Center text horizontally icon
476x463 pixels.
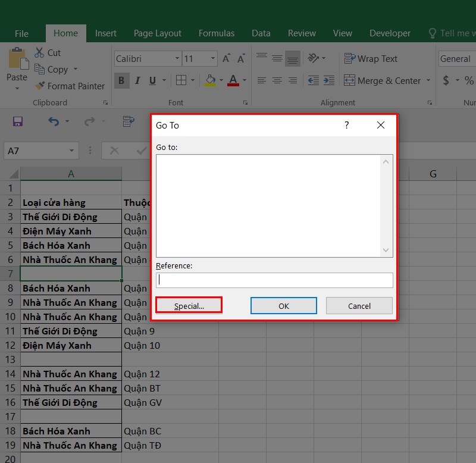point(277,80)
